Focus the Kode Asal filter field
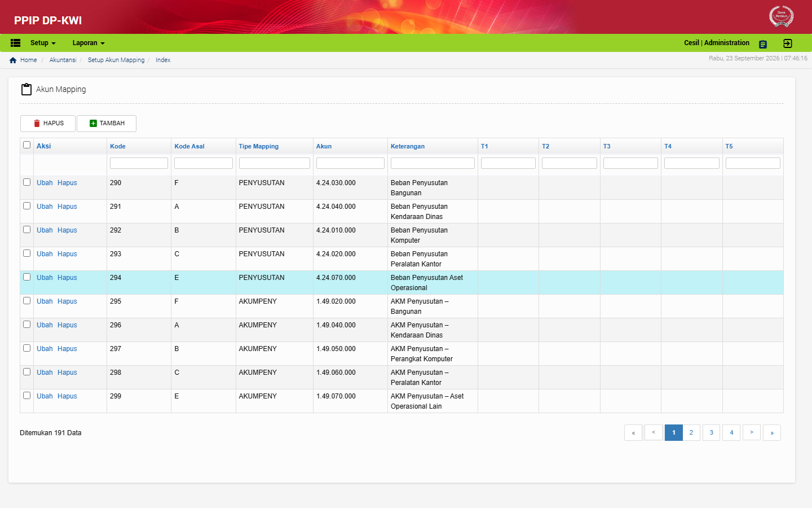The height and width of the screenshot is (508, 812). [x=204, y=163]
